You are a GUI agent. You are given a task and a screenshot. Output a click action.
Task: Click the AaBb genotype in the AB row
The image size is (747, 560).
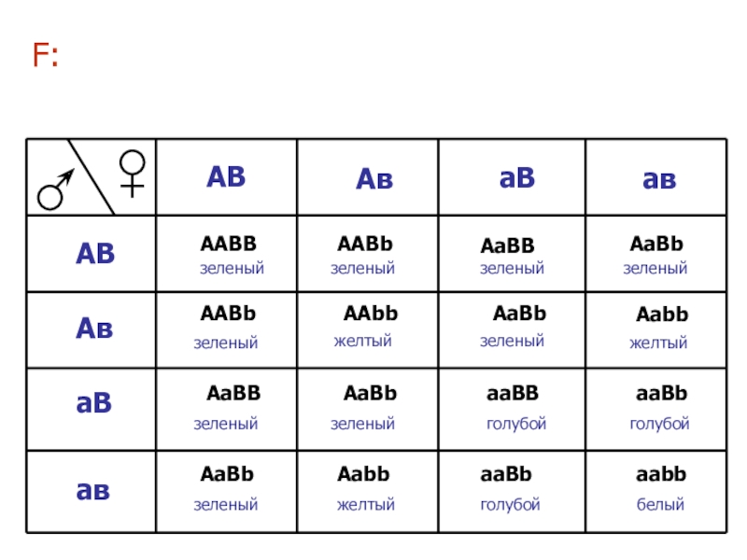657,245
